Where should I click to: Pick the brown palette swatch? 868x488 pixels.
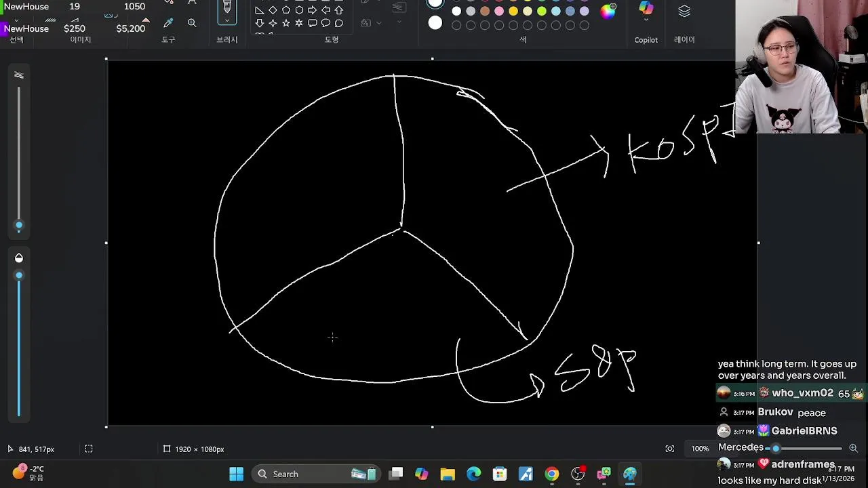point(485,12)
